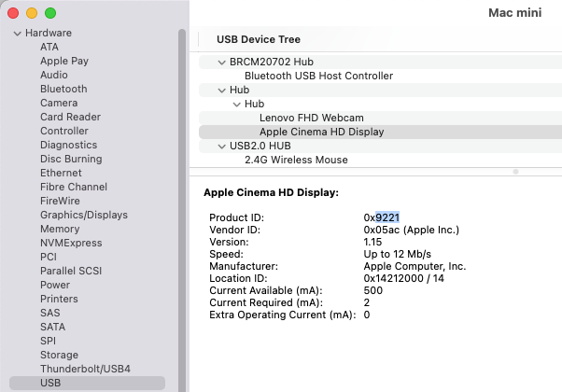Open the Bluetooth hardware category

point(63,89)
